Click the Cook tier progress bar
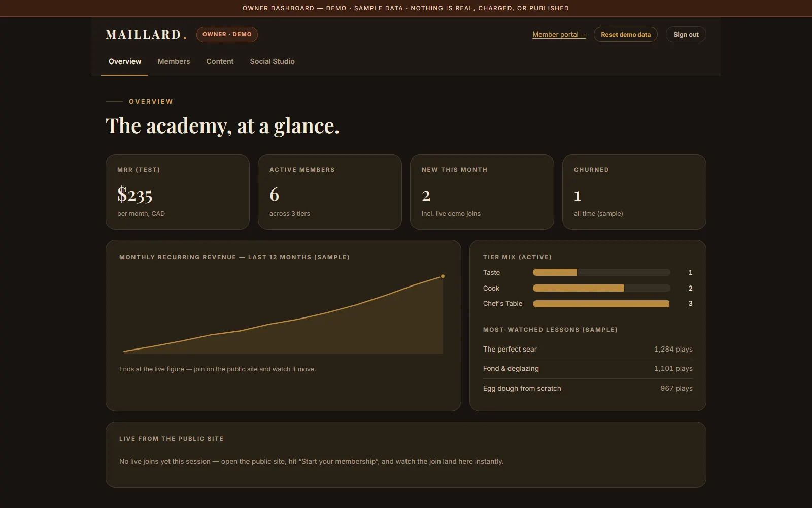The width and height of the screenshot is (812, 508). pyautogui.click(x=601, y=288)
